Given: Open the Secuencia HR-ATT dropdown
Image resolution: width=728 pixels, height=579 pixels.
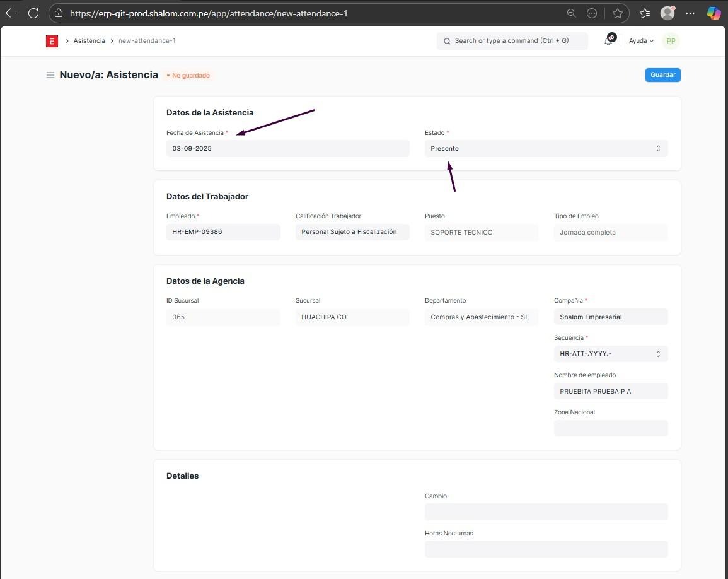Looking at the screenshot, I should (x=610, y=354).
